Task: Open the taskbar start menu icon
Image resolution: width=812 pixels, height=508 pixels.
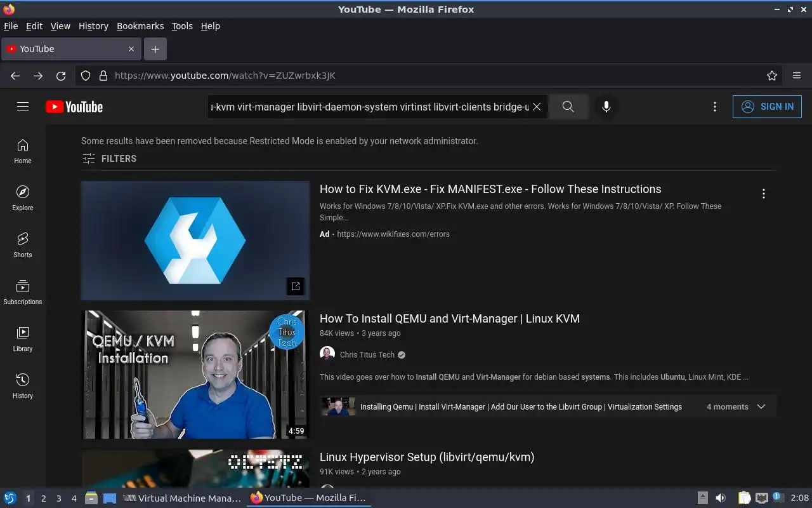Action: pyautogui.click(x=10, y=498)
